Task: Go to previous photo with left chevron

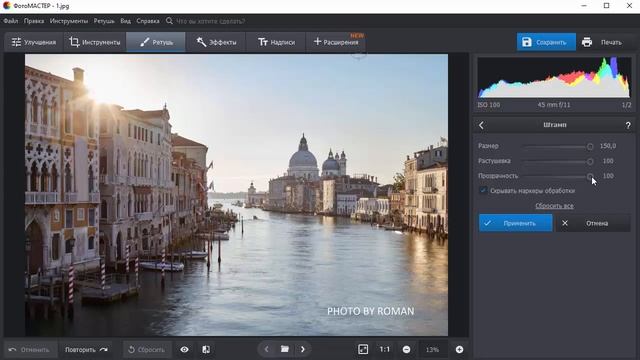Action: pyautogui.click(x=267, y=349)
